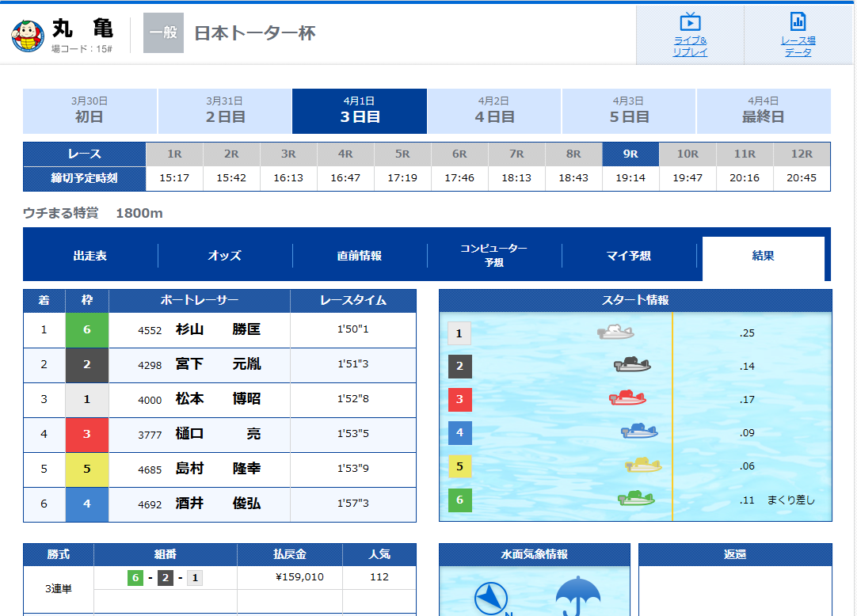The height and width of the screenshot is (616, 857).
Task: Switch to race 6R
Action: [x=459, y=154]
